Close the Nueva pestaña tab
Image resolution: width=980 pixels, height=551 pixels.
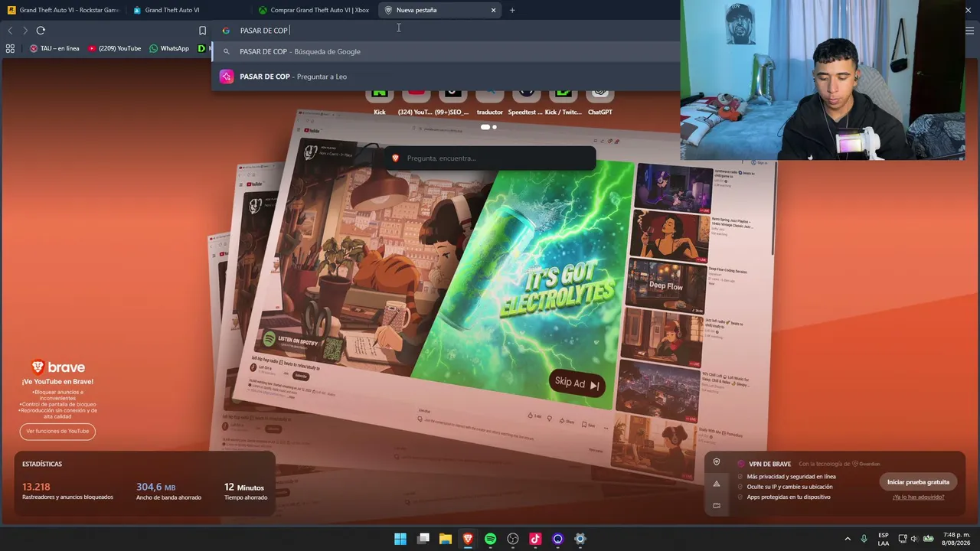493,10
